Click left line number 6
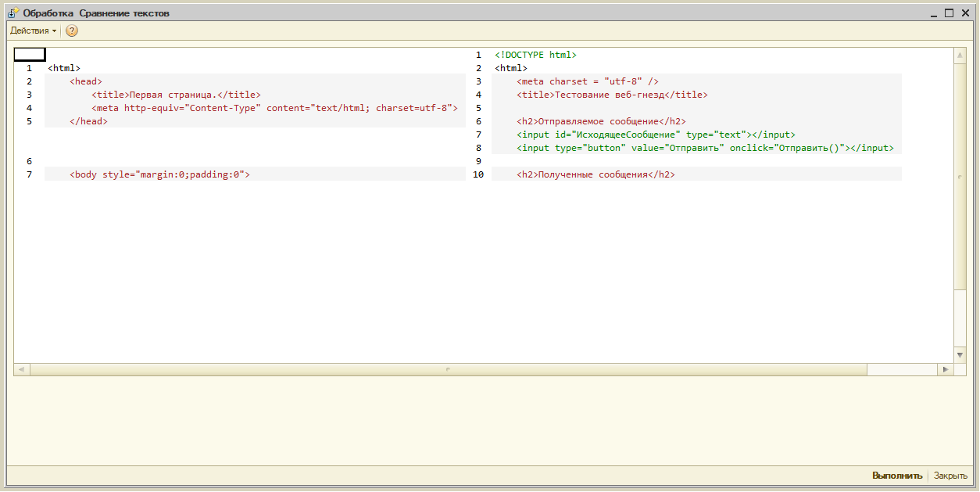The height and width of the screenshot is (492, 980). (x=30, y=161)
